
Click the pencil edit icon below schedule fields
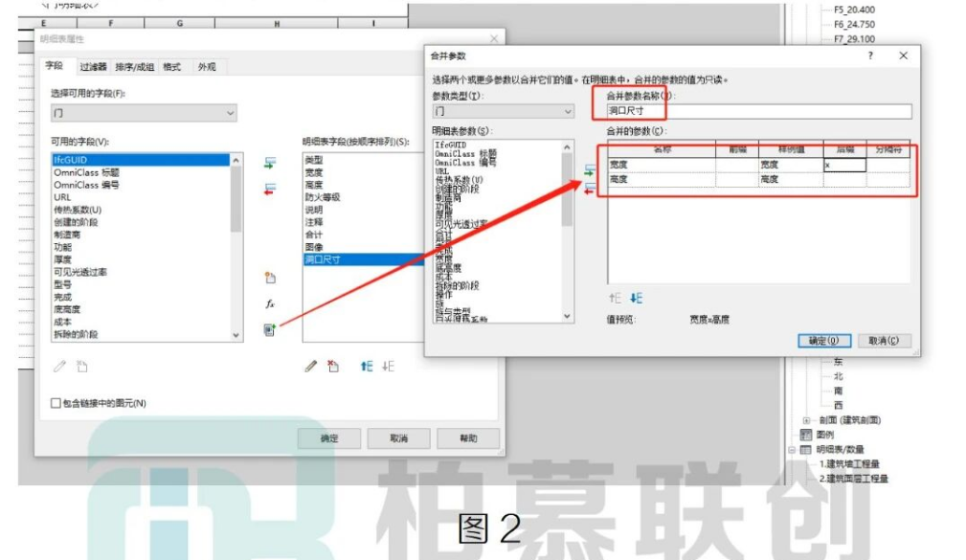(x=311, y=367)
